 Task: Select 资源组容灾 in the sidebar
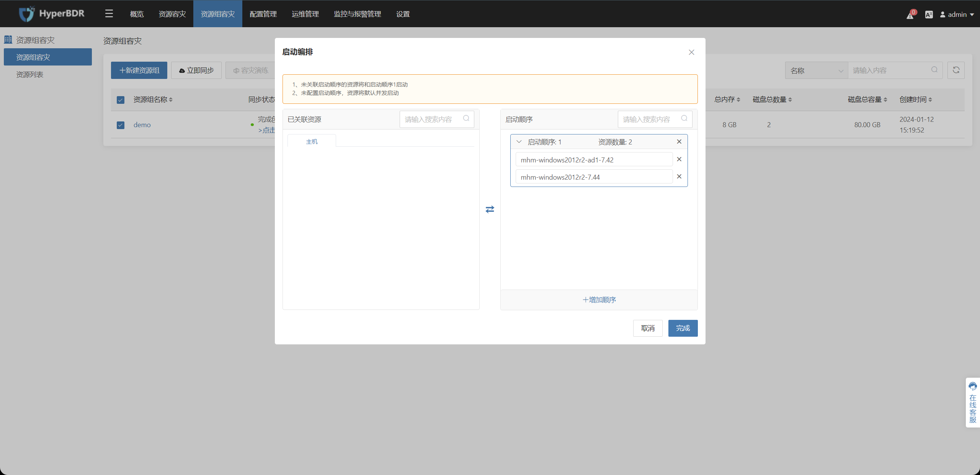[x=48, y=57]
